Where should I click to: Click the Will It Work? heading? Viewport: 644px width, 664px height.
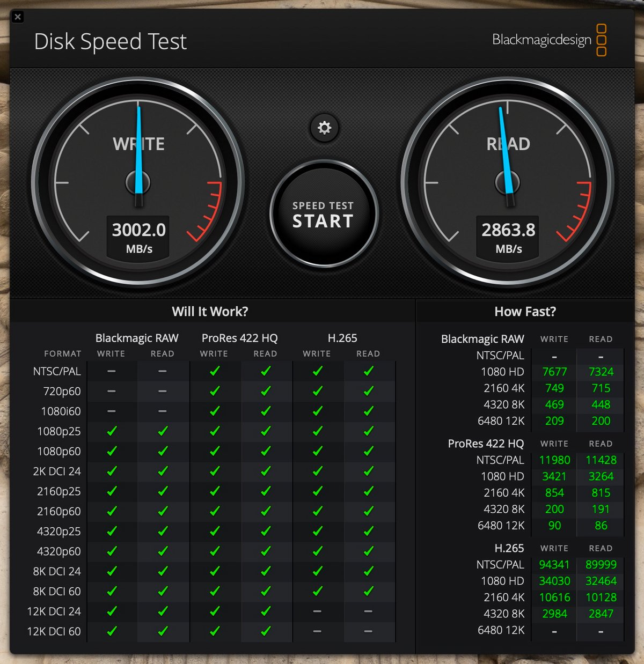pos(210,312)
